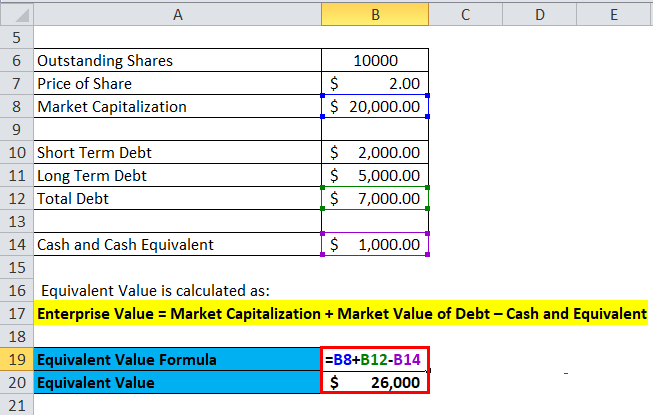Click the =B8+B12-B14 formula cell
The image size is (653, 415).
coord(375,359)
